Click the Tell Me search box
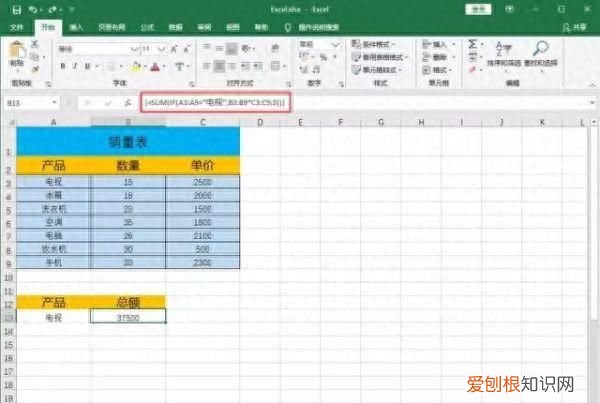 coord(318,27)
